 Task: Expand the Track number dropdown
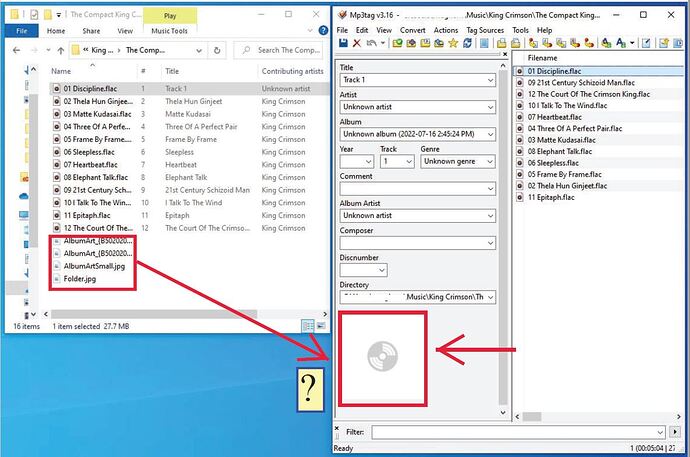click(409, 161)
